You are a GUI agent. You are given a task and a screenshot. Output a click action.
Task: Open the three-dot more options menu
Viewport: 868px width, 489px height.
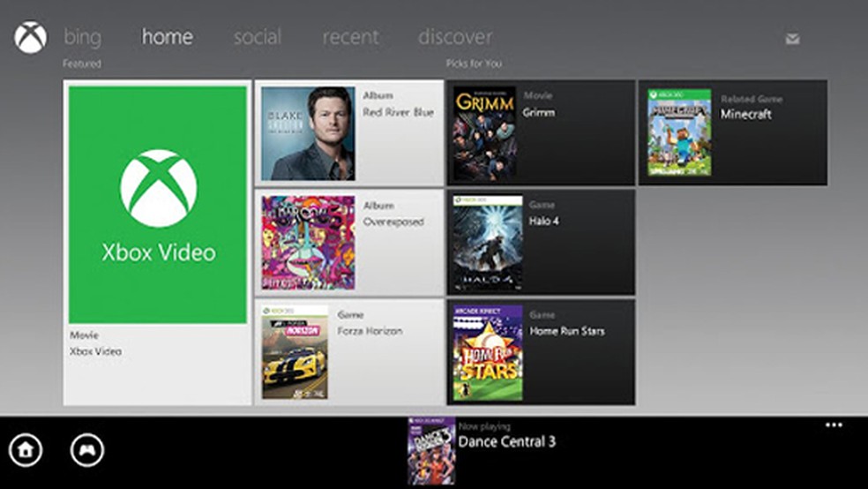click(834, 425)
